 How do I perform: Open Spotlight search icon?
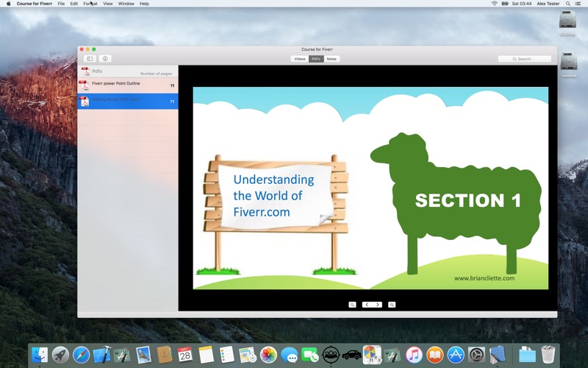(x=568, y=4)
